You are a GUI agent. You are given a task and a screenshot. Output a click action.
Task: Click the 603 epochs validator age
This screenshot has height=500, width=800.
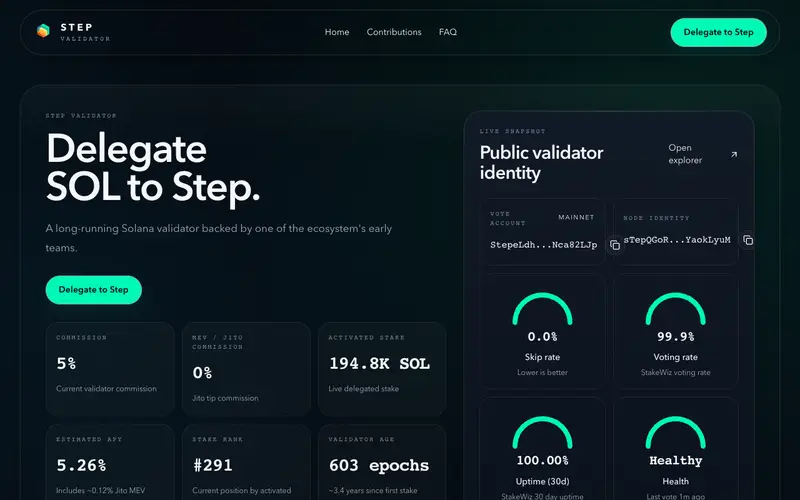coord(379,465)
